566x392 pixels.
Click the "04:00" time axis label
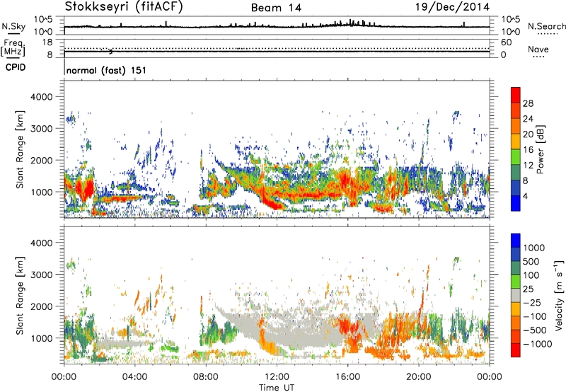[134, 377]
